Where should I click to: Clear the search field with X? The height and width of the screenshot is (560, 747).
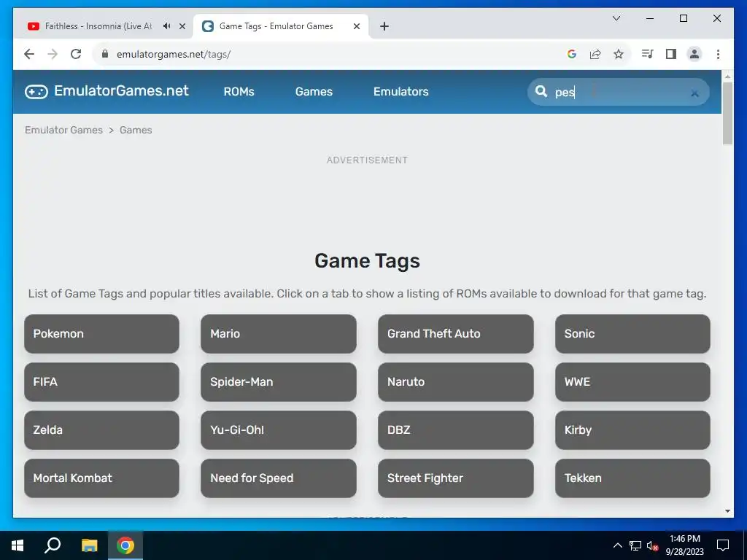(x=694, y=93)
